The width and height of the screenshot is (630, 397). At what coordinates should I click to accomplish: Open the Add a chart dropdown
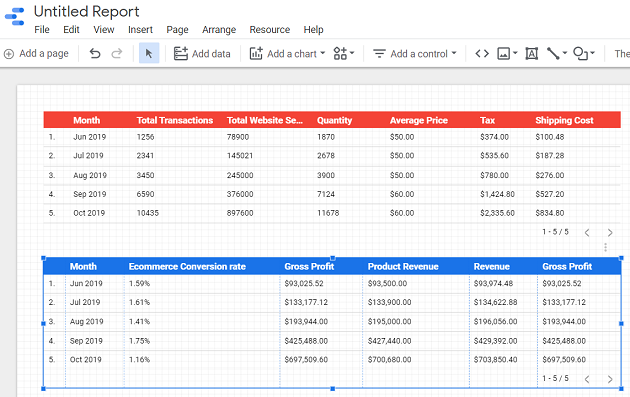tap(287, 53)
